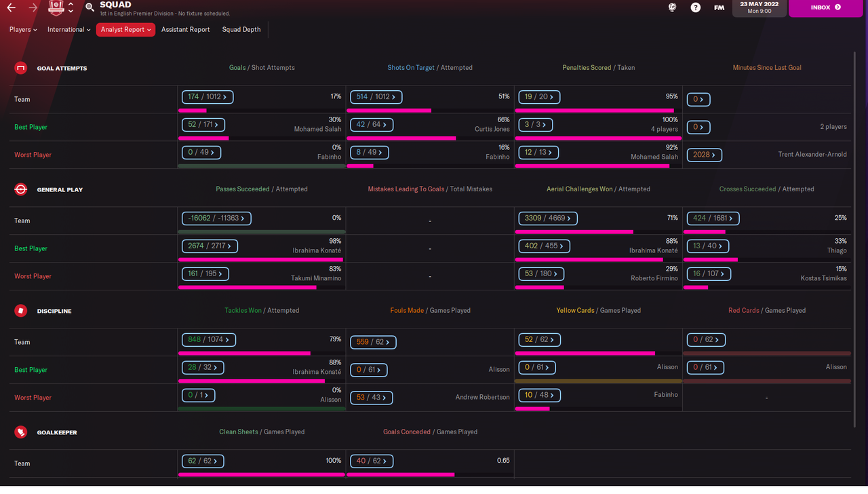The image size is (868, 494).
Task: Open worst fouls 53 / 43
Action: pos(371,398)
